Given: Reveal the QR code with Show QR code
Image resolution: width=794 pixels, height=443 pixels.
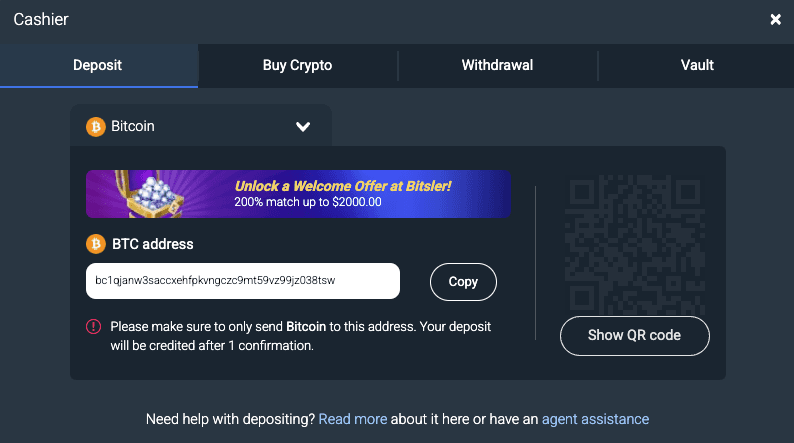Looking at the screenshot, I should pos(634,336).
